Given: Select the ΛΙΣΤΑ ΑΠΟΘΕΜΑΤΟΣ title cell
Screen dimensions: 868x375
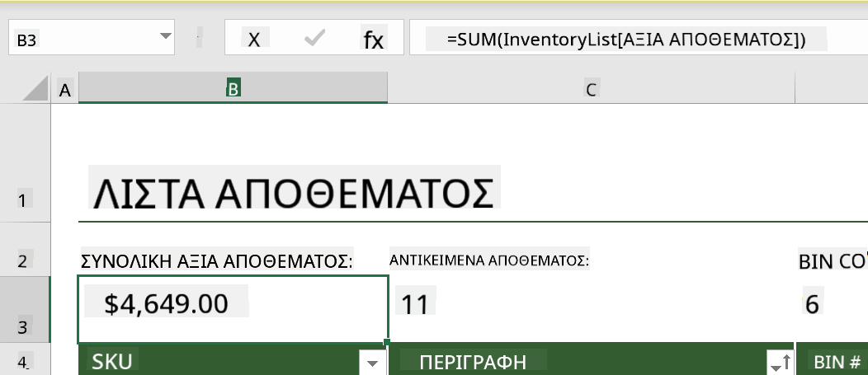Looking at the screenshot, I should 294,193.
